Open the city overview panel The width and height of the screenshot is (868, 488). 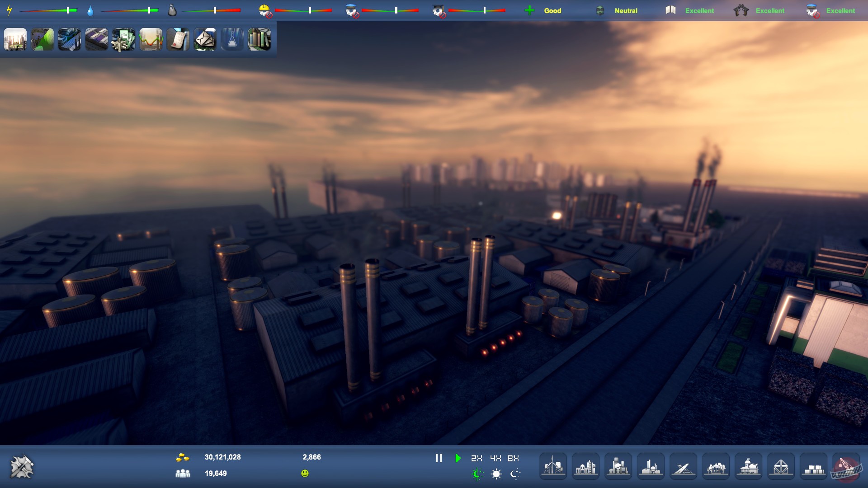tap(15, 39)
